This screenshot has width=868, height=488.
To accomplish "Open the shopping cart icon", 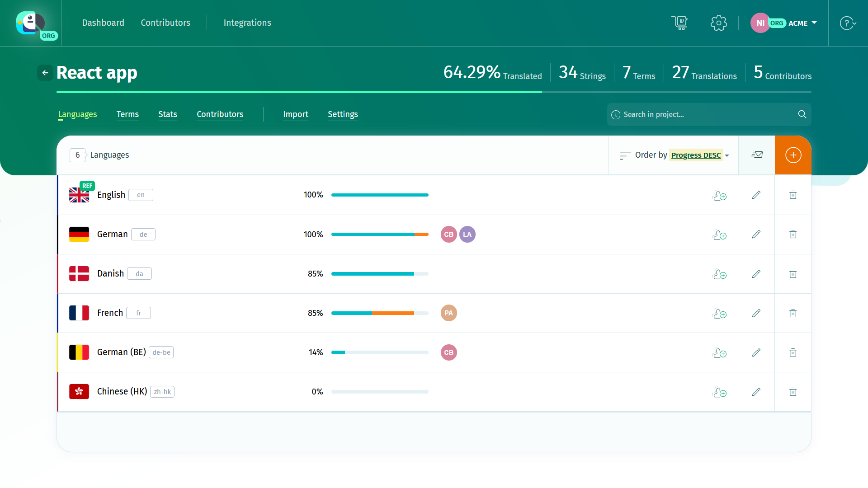I will click(679, 23).
